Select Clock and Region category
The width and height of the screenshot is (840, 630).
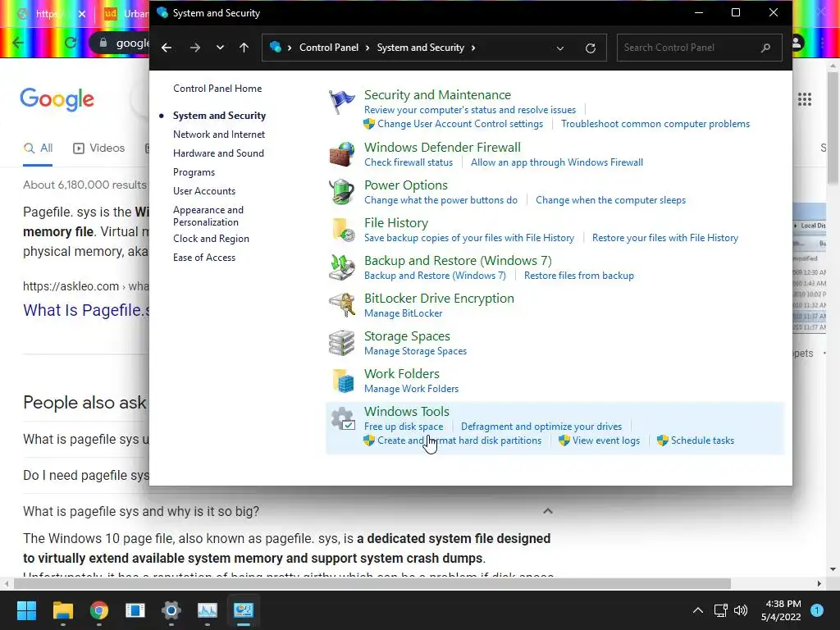tap(211, 239)
